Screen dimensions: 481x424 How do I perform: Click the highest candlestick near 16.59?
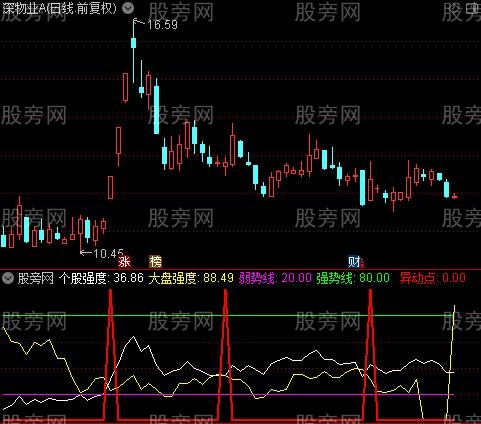134,43
